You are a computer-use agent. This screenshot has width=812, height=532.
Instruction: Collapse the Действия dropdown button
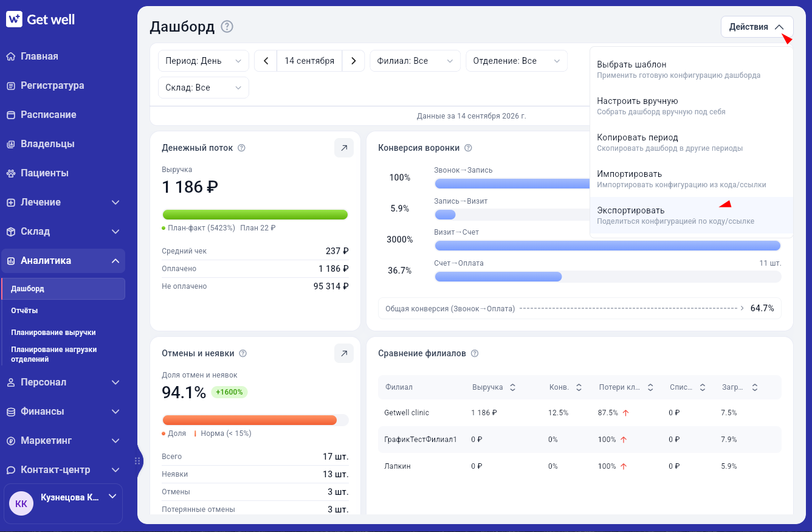[757, 27]
